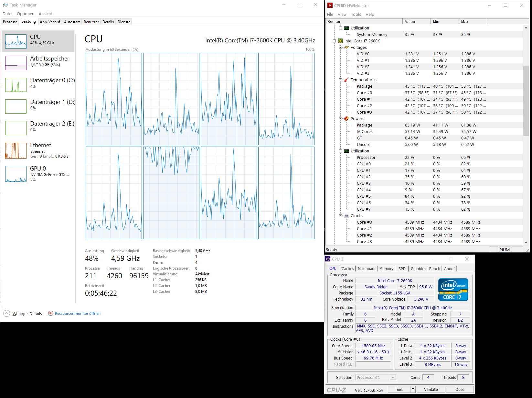Switch to the Bench tab in CPU-Z
Viewport: 532px width, 398px height.
pos(434,269)
